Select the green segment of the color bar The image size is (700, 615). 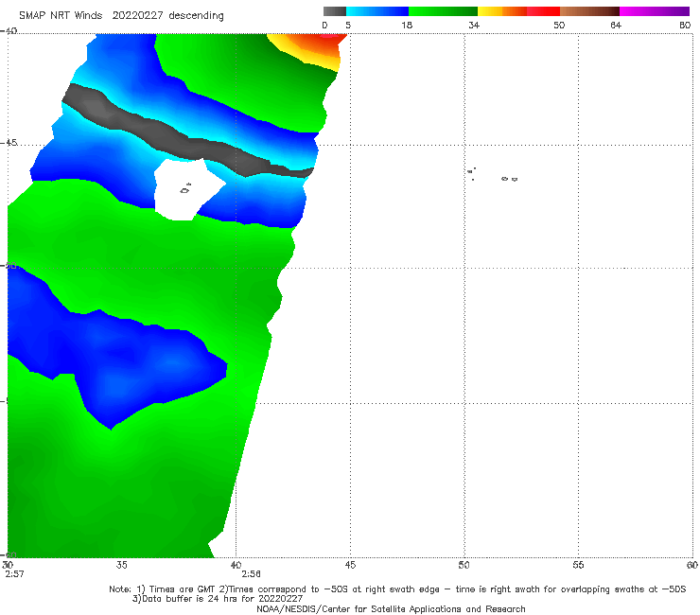tap(443, 11)
